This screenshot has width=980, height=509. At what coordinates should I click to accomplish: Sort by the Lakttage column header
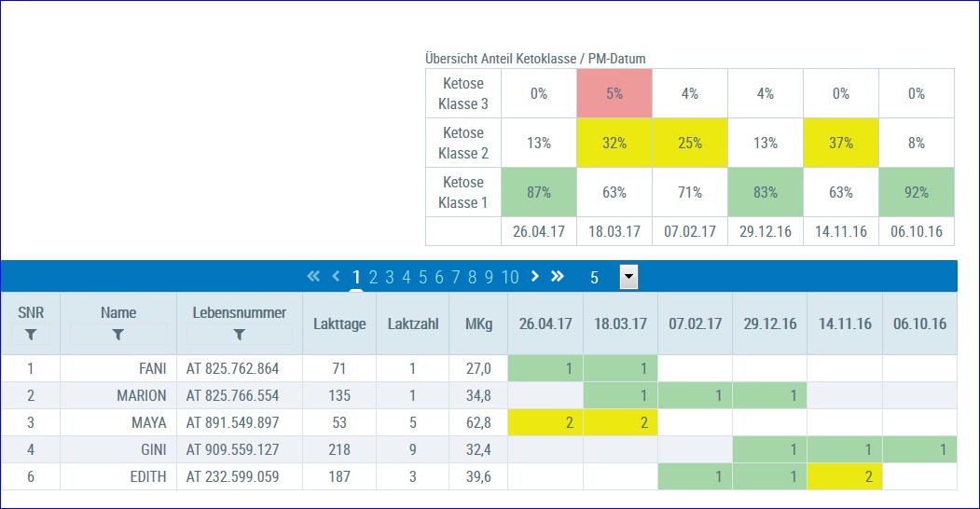point(338,323)
